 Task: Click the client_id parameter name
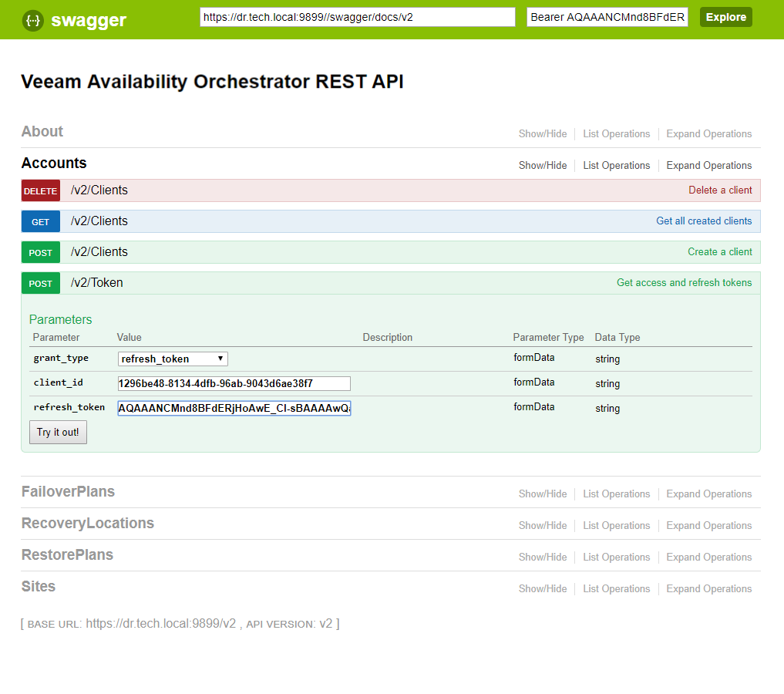click(59, 382)
